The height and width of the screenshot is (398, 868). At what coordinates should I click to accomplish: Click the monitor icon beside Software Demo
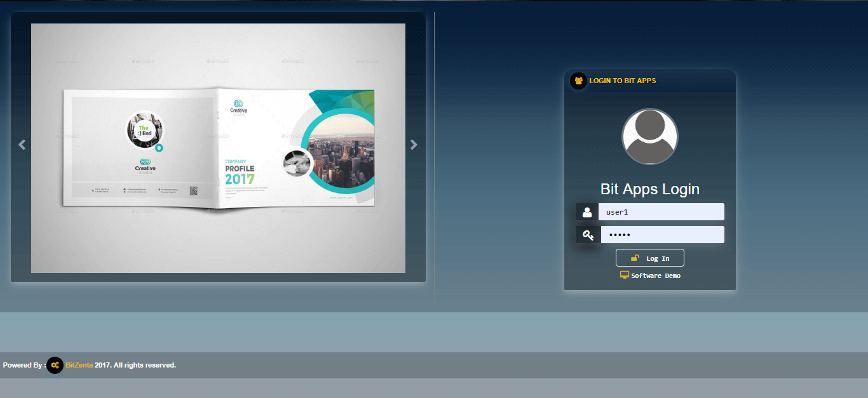coord(625,275)
